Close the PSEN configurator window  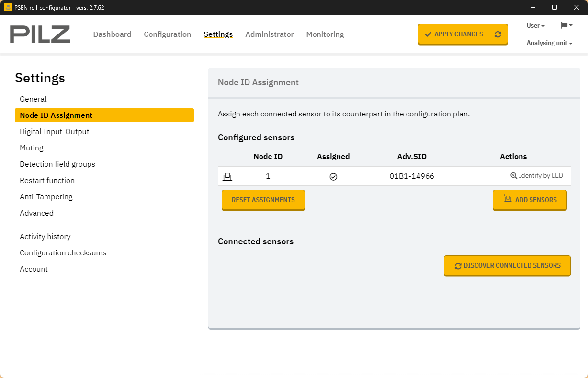(577, 7)
